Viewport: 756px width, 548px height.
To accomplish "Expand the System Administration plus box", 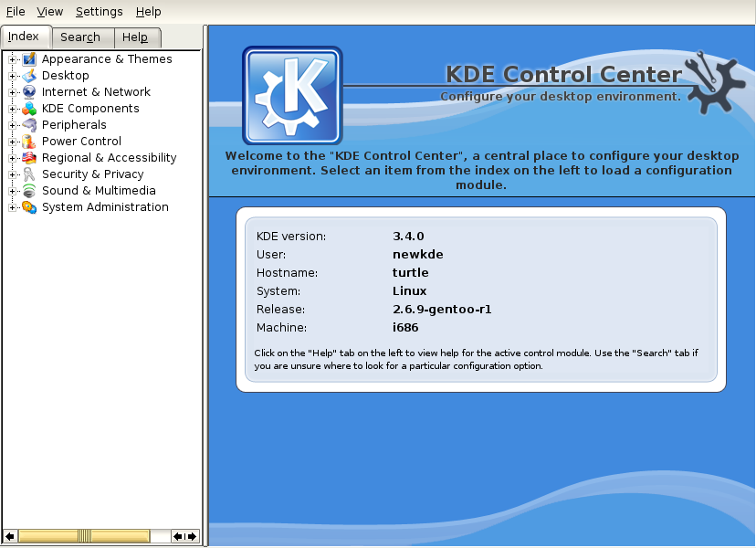I will tap(13, 207).
